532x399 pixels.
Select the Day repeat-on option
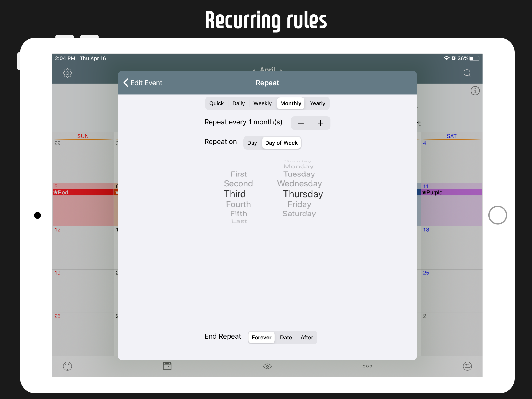point(252,143)
